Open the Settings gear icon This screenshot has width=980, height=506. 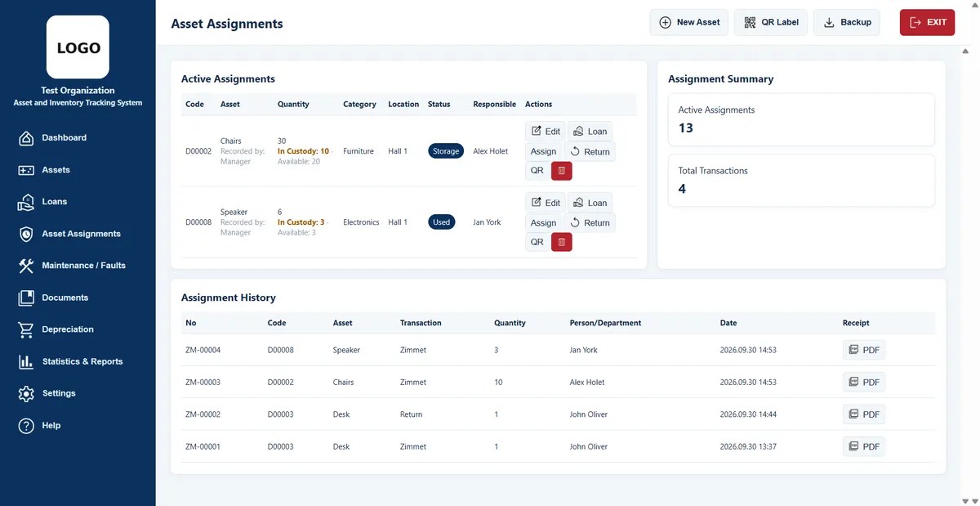(26, 393)
